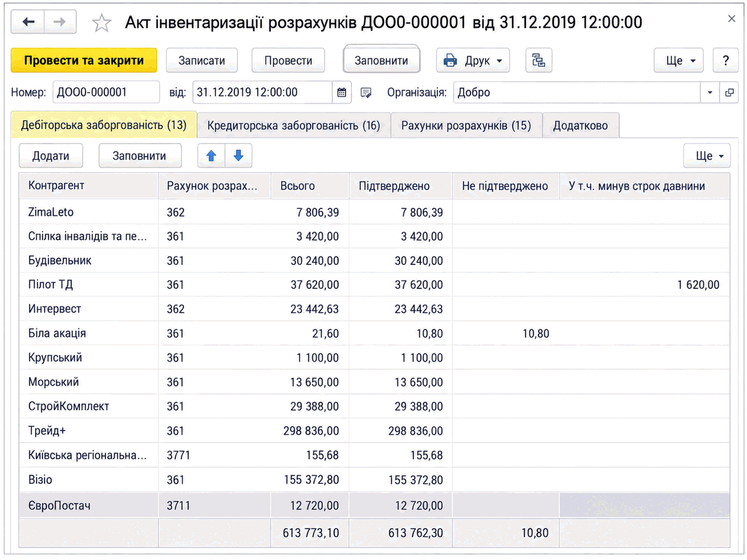Select the Пілот ТД contractor cell
This screenshot has height=560, width=747.
point(89,285)
